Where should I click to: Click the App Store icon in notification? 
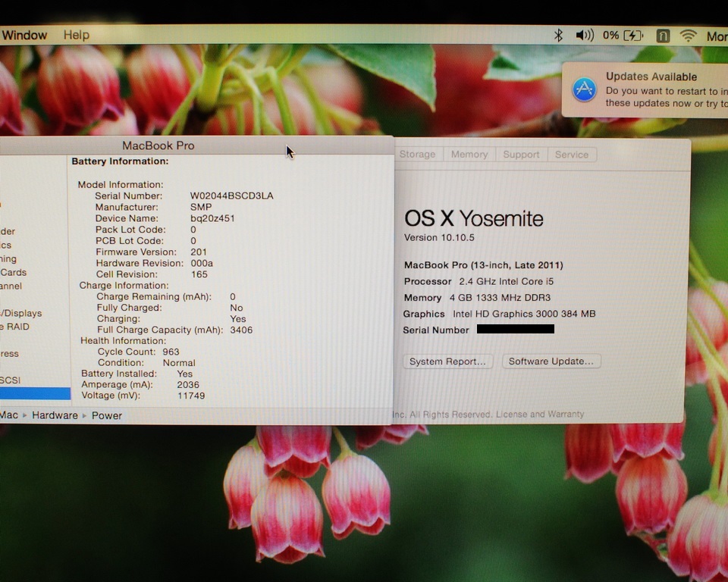(x=584, y=89)
